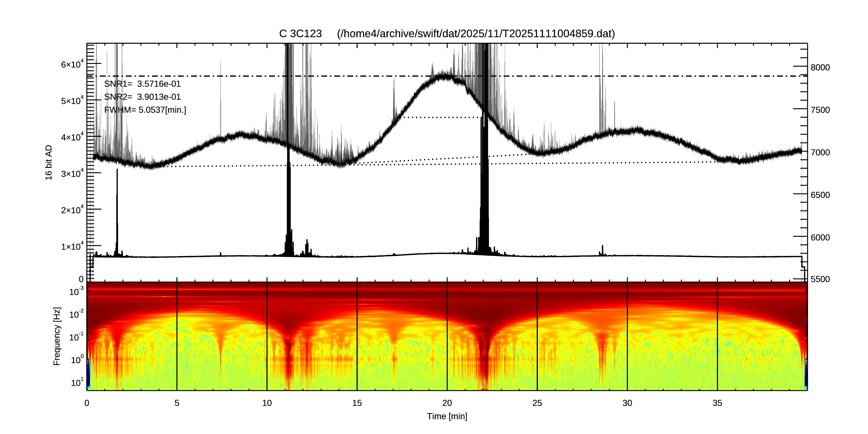The width and height of the screenshot is (868, 434).
Task: Click the vertical 5-minute marker line in spectrogram
Action: (x=177, y=337)
